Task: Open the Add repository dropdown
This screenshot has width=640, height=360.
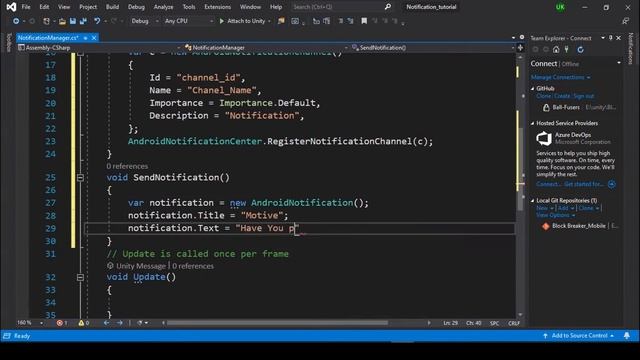Action: pyautogui.click(x=566, y=208)
